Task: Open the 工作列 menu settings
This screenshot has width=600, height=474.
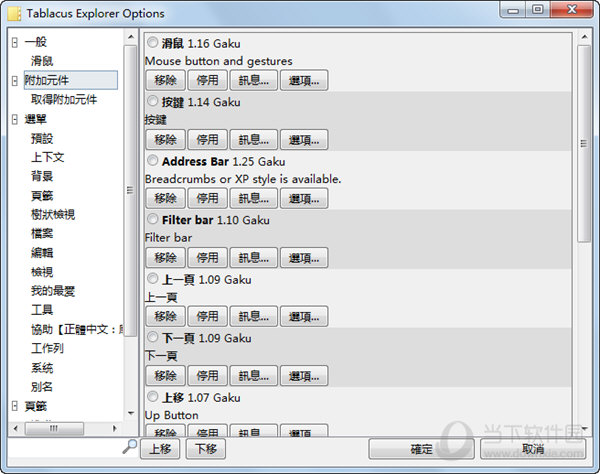Action: tap(47, 349)
